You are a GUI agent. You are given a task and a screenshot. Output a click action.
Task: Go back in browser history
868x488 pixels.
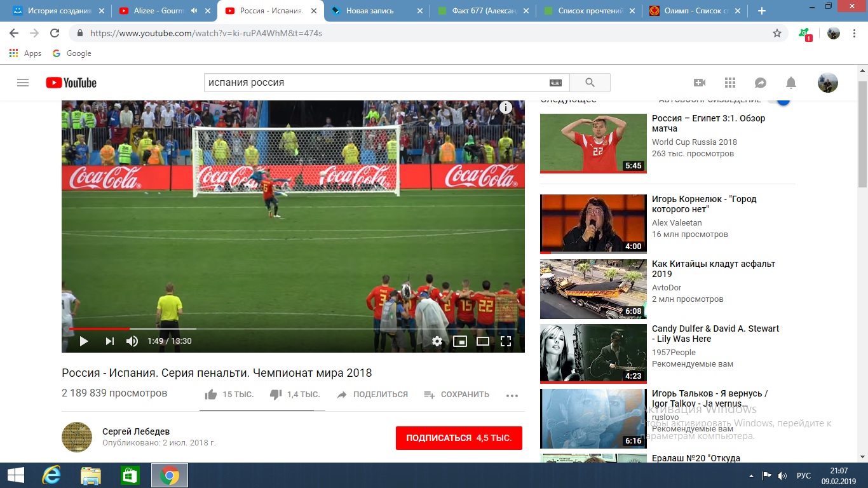click(x=14, y=33)
